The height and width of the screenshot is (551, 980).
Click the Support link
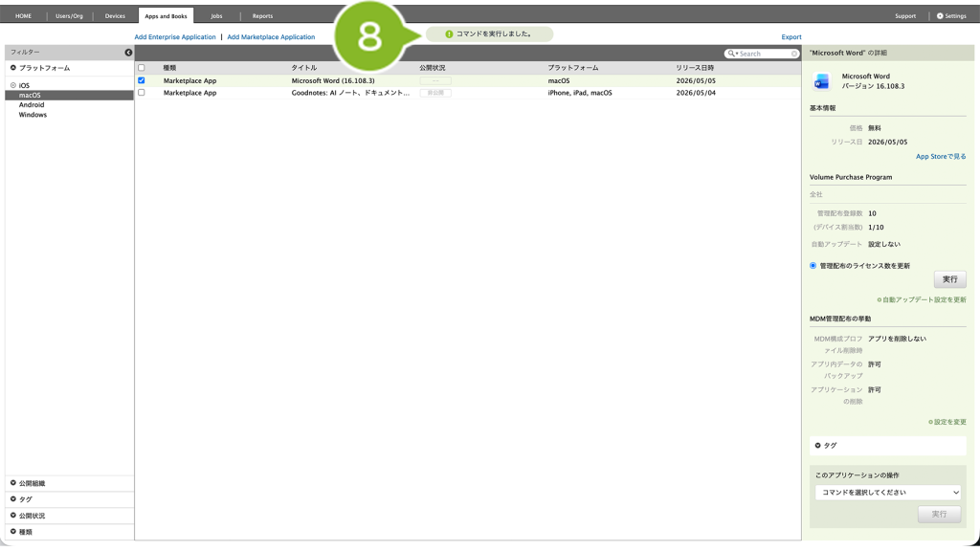[x=905, y=15]
